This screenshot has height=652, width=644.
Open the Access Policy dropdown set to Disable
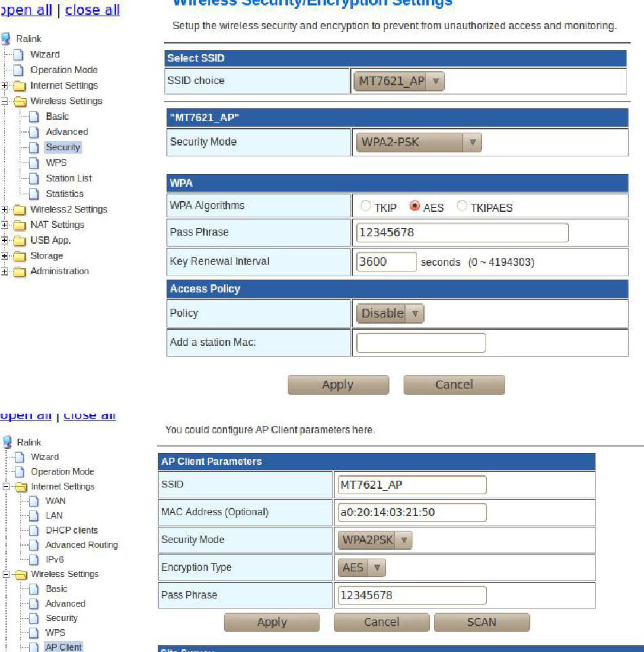[390, 314]
